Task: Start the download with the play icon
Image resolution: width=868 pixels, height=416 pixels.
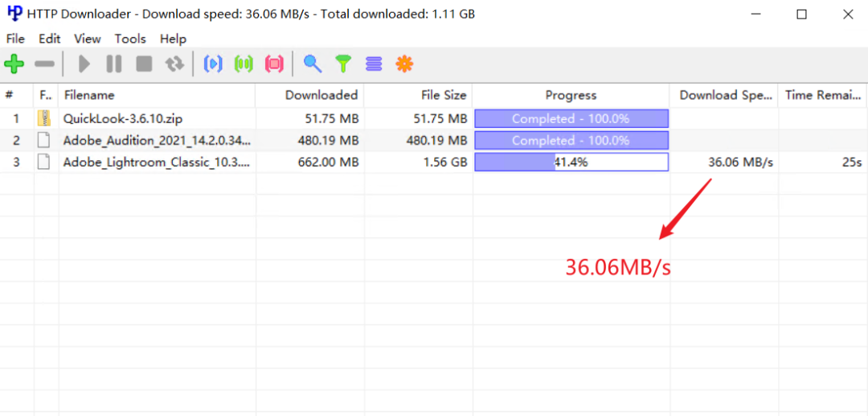Action: click(x=84, y=64)
